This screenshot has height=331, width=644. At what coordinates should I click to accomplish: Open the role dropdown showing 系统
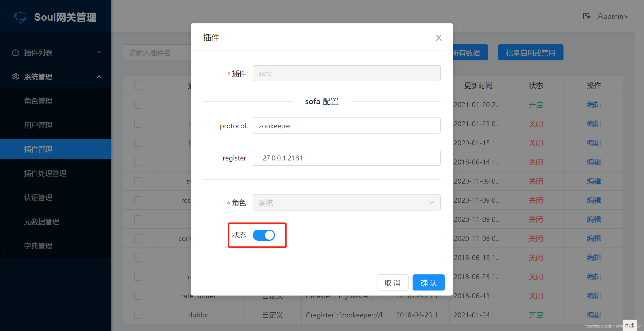pos(346,202)
